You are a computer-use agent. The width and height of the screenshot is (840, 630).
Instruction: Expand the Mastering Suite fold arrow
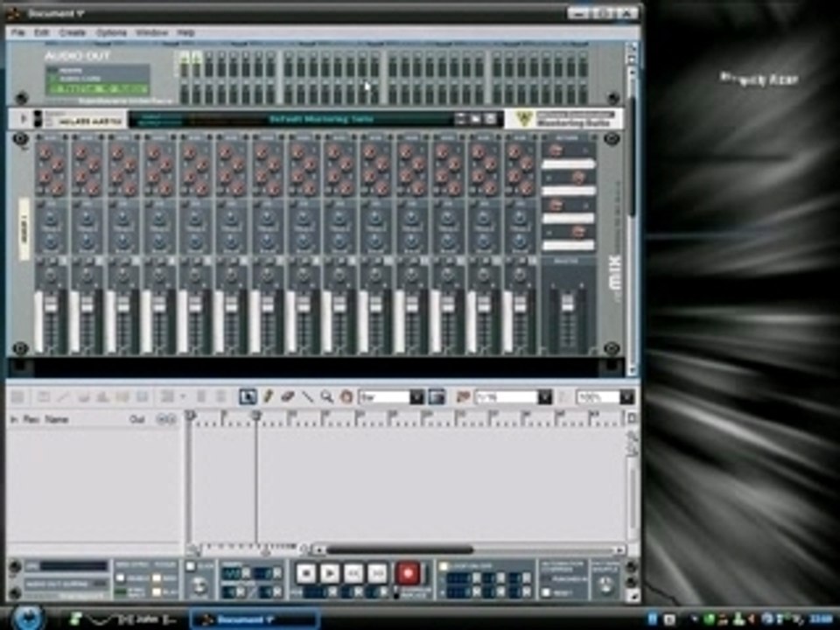tap(23, 119)
